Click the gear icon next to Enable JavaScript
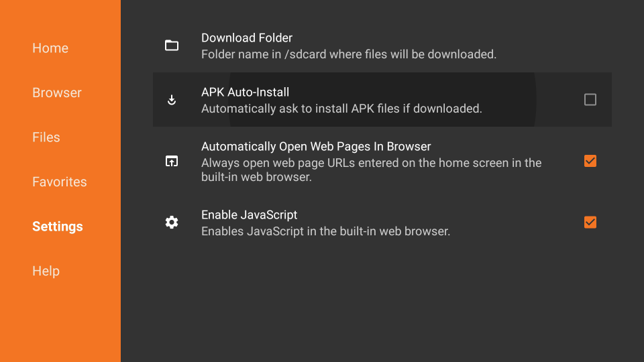 tap(172, 223)
